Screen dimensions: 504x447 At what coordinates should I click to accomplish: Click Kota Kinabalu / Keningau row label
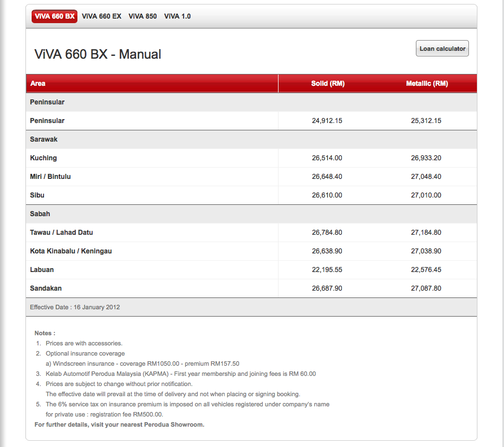pyautogui.click(x=71, y=251)
